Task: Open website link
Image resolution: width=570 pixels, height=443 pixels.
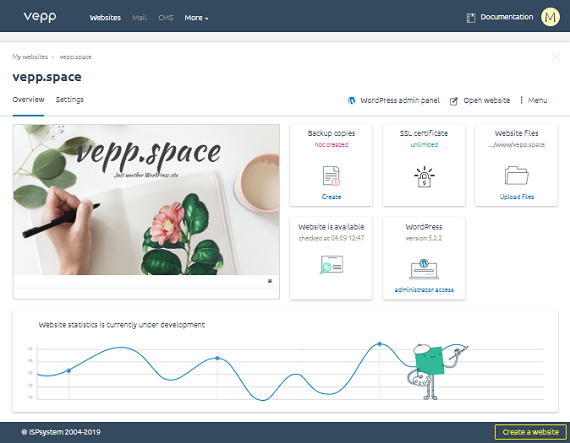Action: (x=486, y=100)
